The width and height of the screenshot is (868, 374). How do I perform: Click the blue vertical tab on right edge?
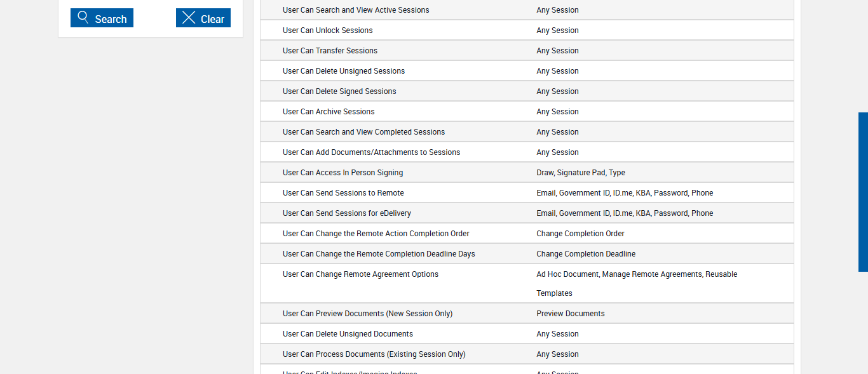click(x=863, y=192)
